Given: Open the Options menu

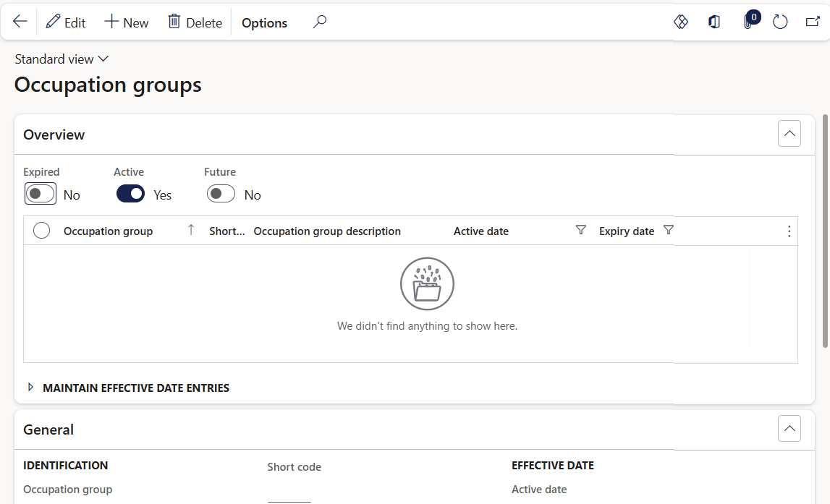Looking at the screenshot, I should [264, 22].
